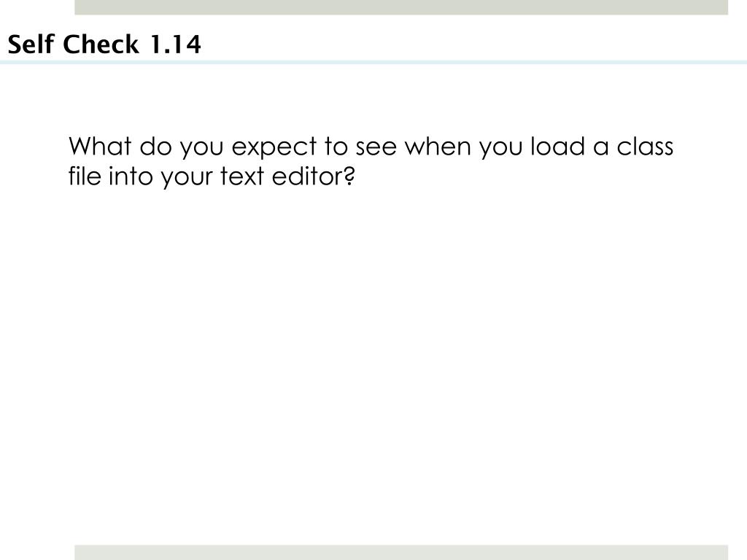Click the word 'your' before 'text editor'
This screenshot has width=747, height=560.
tap(186, 178)
